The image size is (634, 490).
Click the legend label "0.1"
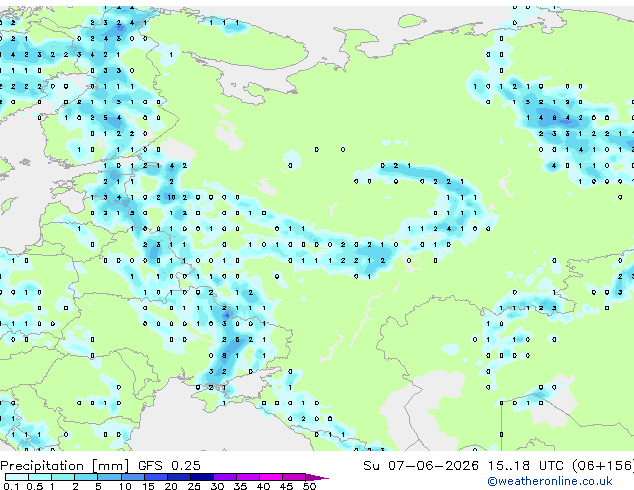point(11,486)
